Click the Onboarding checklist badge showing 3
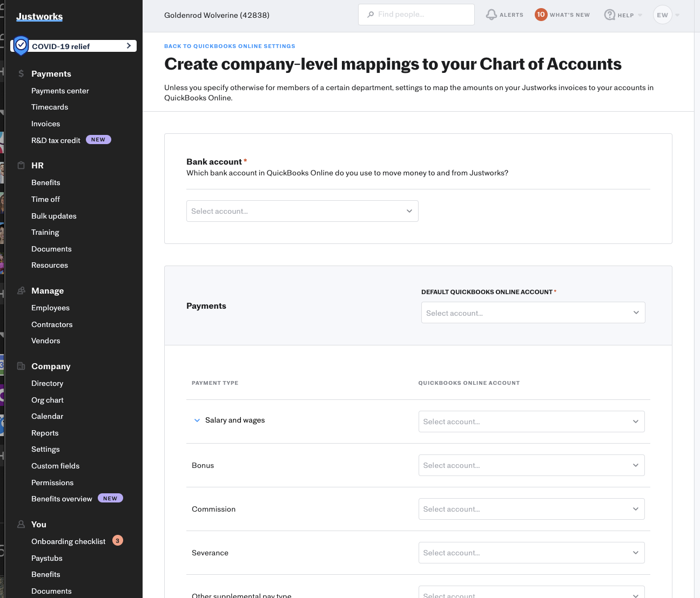Screen dimensions: 700x598 pos(118,540)
